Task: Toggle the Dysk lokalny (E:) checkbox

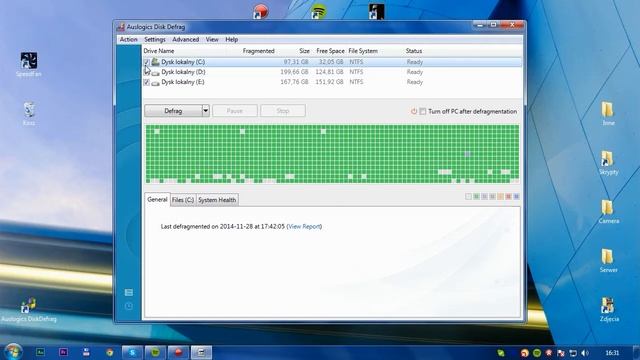Action: tap(147, 82)
